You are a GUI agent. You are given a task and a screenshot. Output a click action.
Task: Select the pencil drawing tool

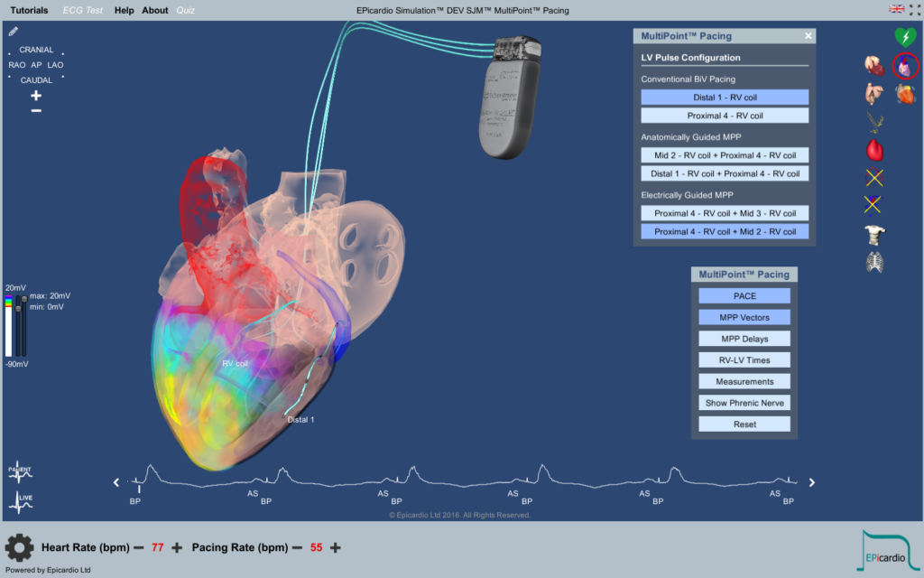click(14, 32)
